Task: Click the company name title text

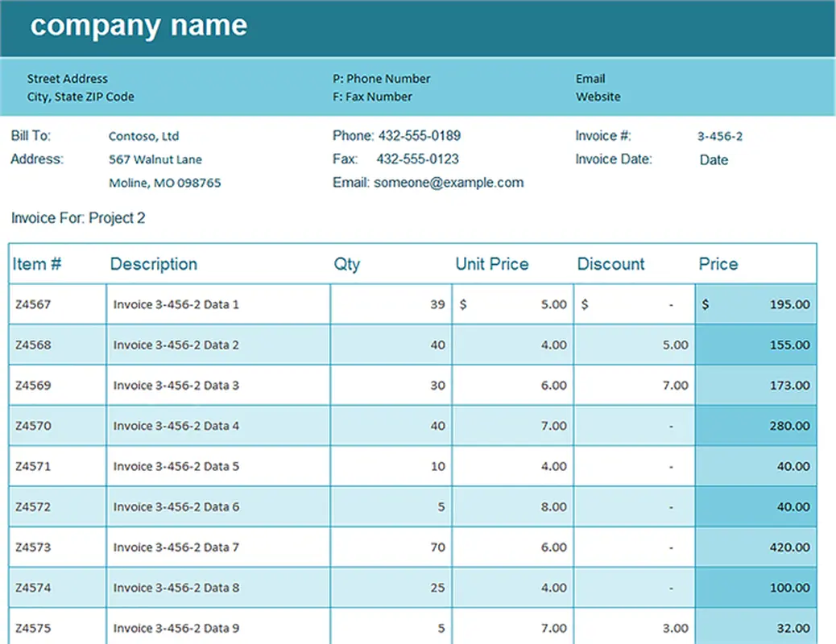Action: (x=139, y=26)
